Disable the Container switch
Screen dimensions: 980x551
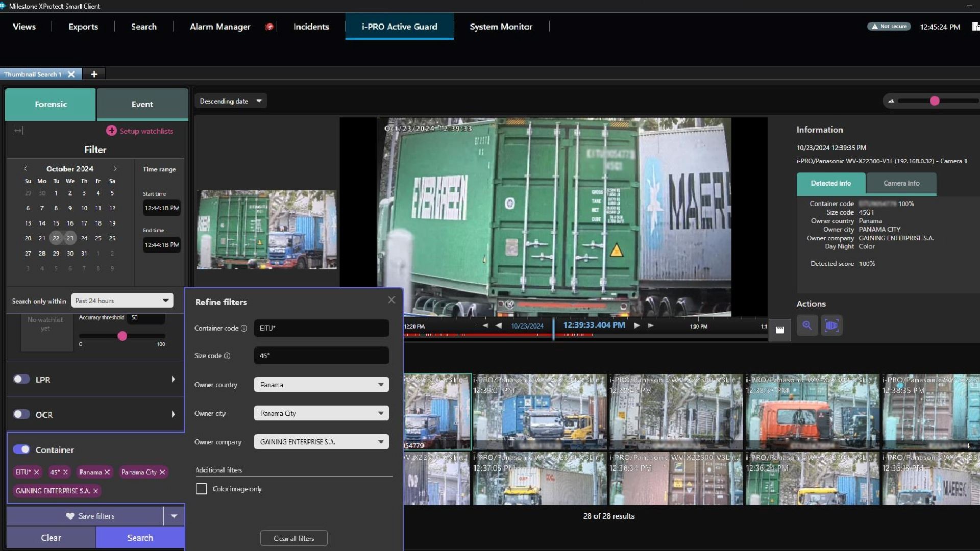pos(21,449)
